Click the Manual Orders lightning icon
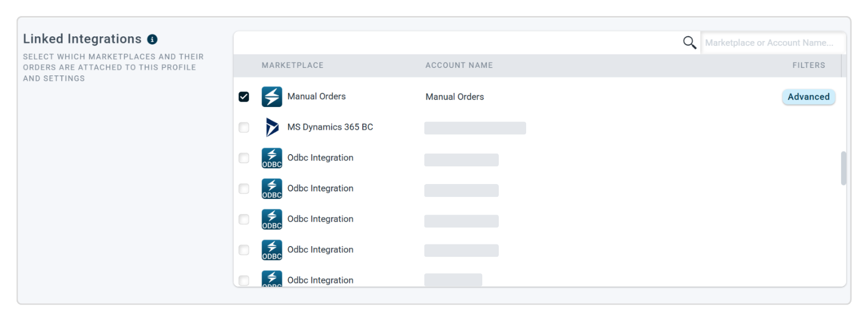The width and height of the screenshot is (868, 321). pos(272,97)
